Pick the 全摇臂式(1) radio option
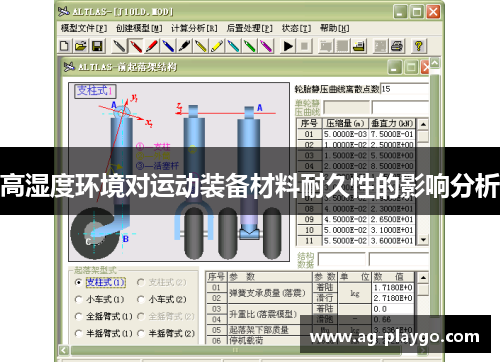Viewport: 500px width, 362px height. click(79, 316)
